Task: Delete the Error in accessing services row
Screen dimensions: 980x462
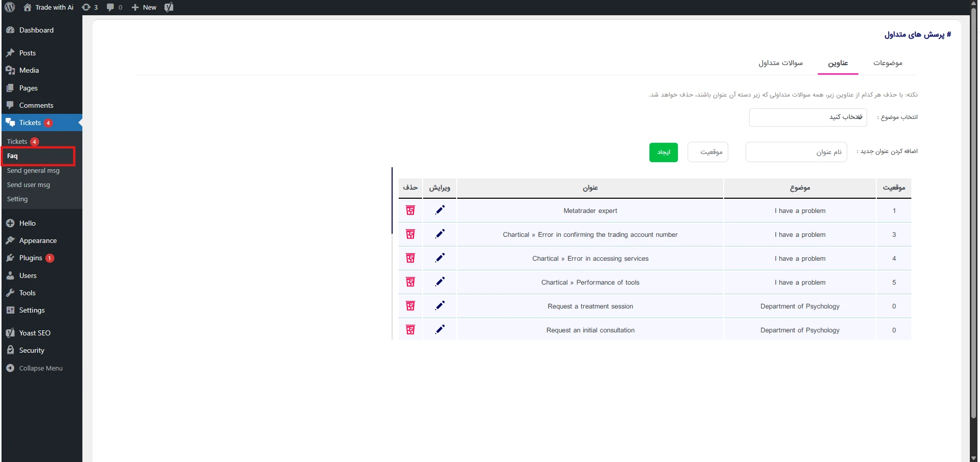Action: [x=410, y=258]
